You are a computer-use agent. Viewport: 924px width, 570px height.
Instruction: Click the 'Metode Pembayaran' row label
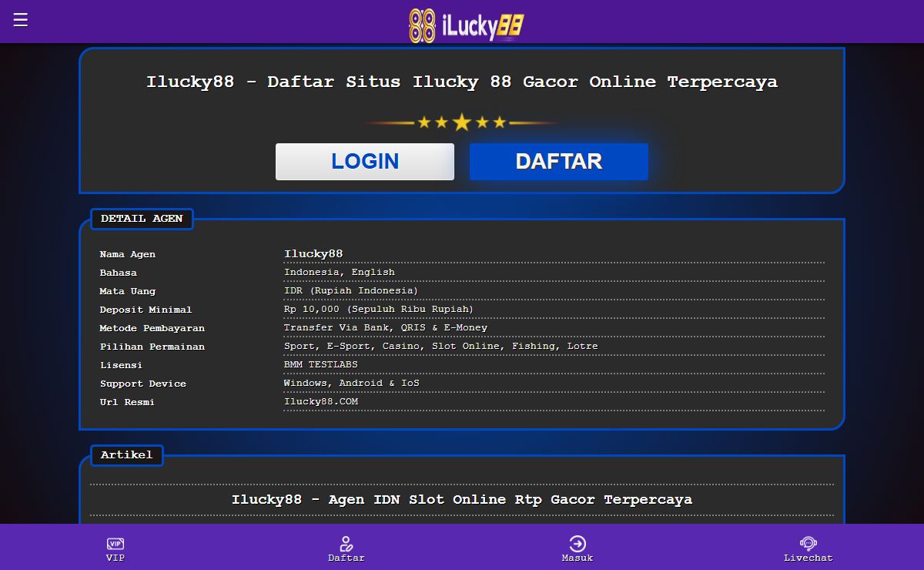[x=152, y=328]
